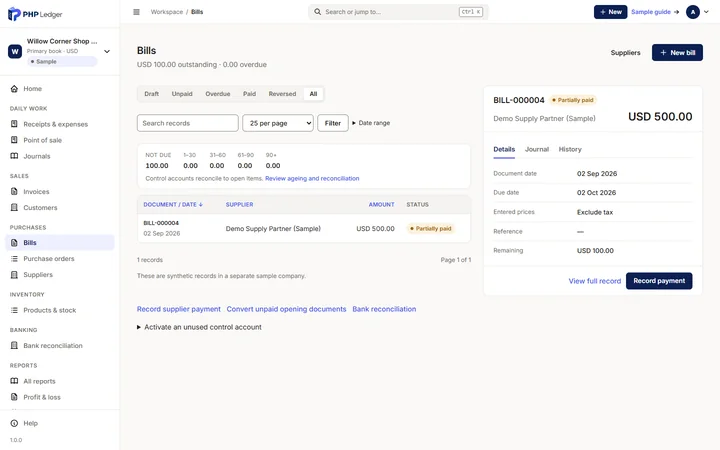Click the Purchase orders list icon
Image resolution: width=720 pixels, height=450 pixels.
pyautogui.click(x=14, y=259)
